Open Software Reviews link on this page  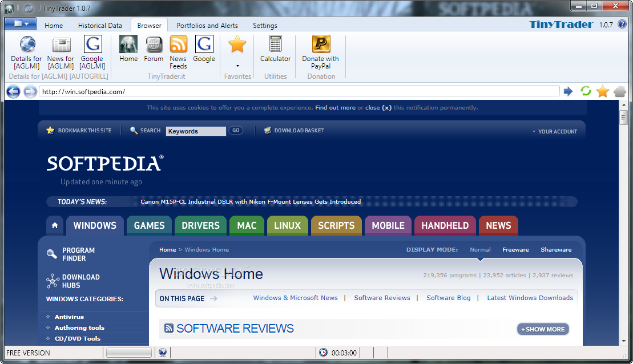pyautogui.click(x=382, y=298)
